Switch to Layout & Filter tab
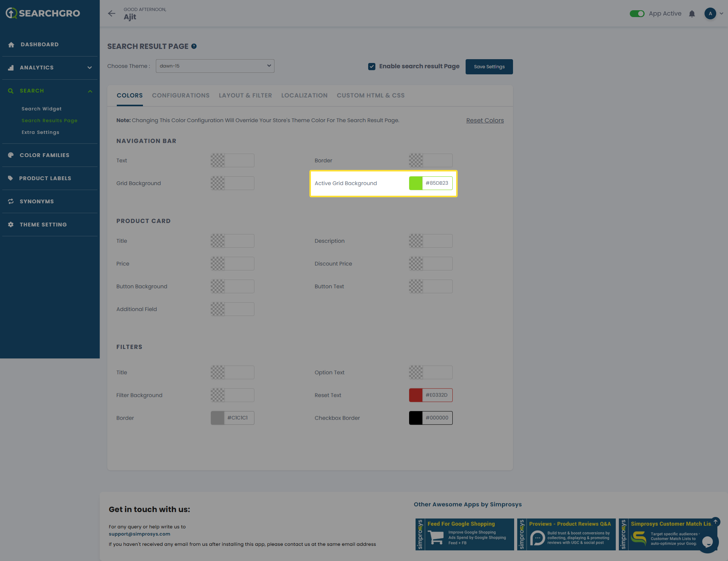 [x=245, y=96]
